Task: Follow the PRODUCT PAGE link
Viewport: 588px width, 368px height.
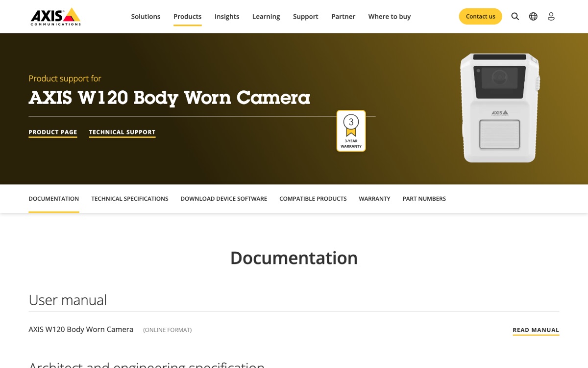Action: point(53,132)
